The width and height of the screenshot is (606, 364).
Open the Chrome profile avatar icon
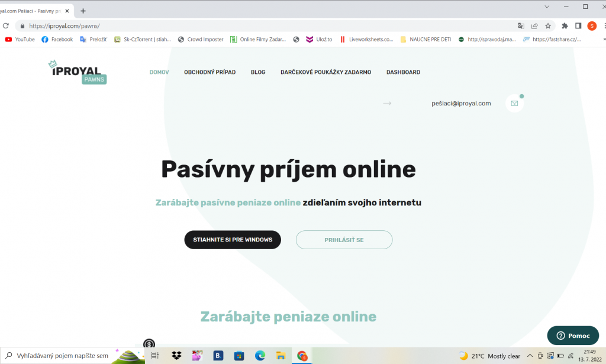tap(591, 26)
